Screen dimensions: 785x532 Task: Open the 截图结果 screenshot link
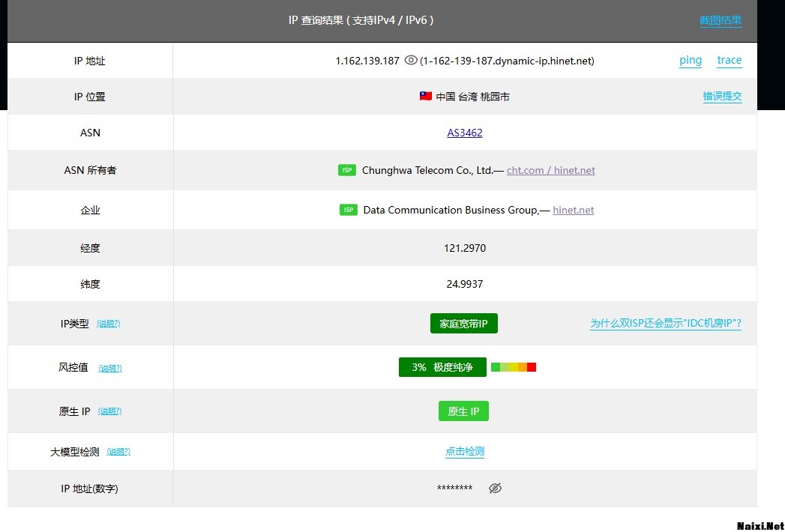point(720,20)
